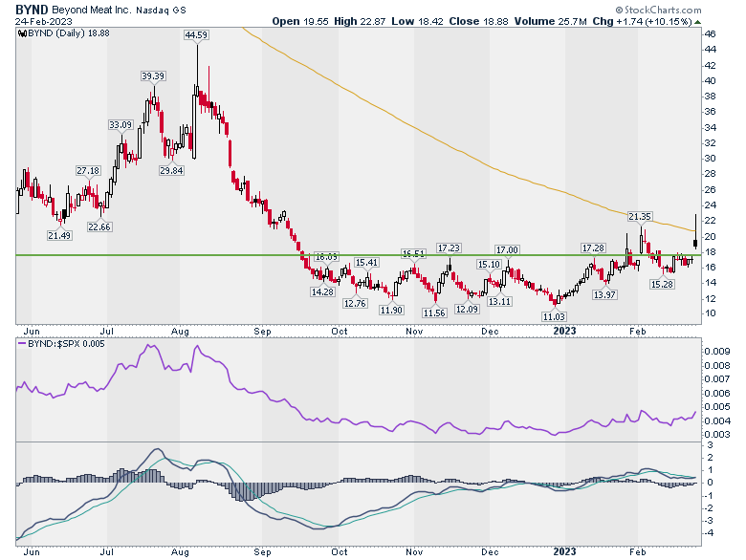
Task: Click the Volume 25.7M value
Action: (x=551, y=21)
